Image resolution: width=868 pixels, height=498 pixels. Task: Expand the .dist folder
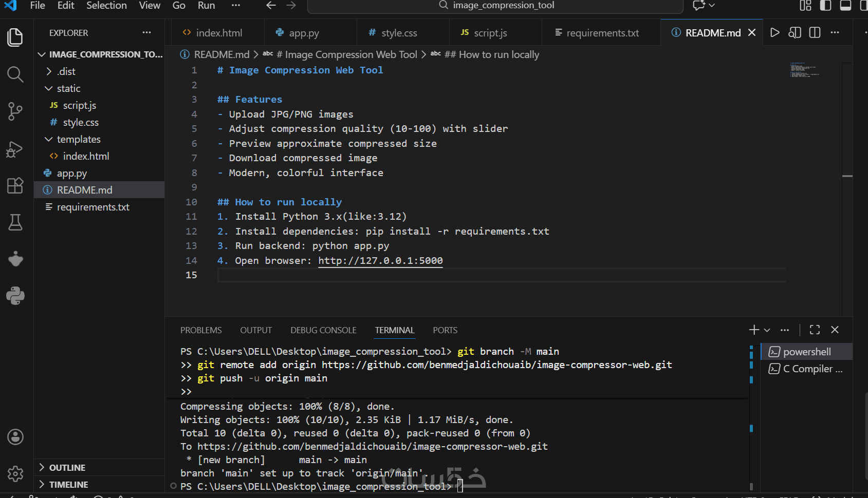66,71
